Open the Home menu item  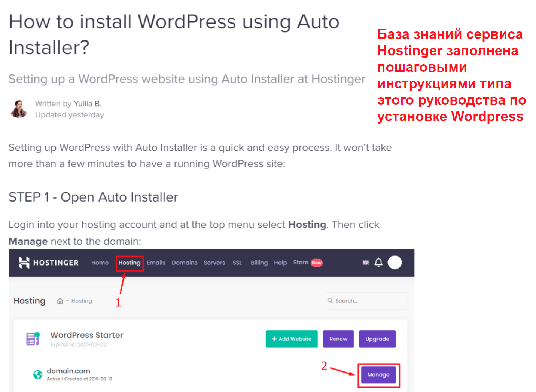[x=100, y=263]
